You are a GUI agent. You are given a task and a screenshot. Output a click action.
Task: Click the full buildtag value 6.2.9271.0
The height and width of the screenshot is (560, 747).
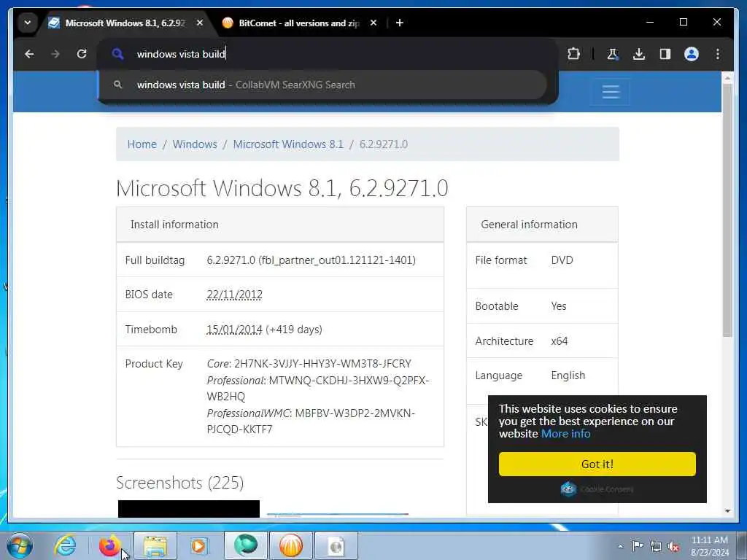pyautogui.click(x=311, y=260)
